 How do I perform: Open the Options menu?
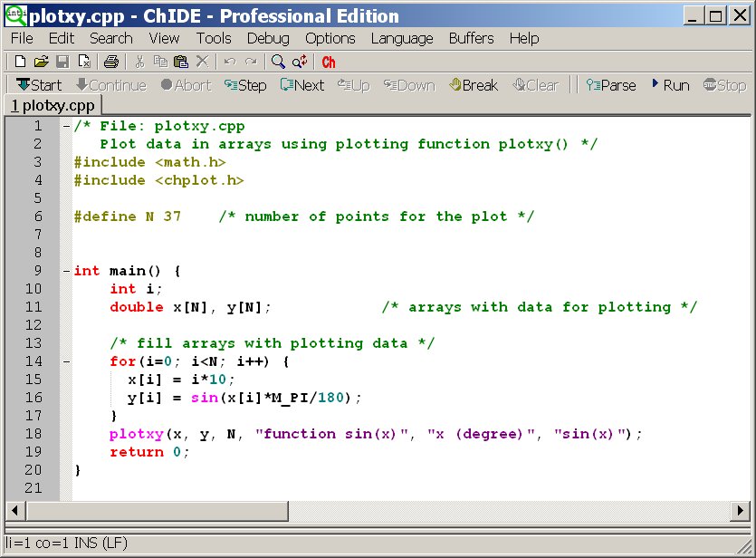[330, 38]
